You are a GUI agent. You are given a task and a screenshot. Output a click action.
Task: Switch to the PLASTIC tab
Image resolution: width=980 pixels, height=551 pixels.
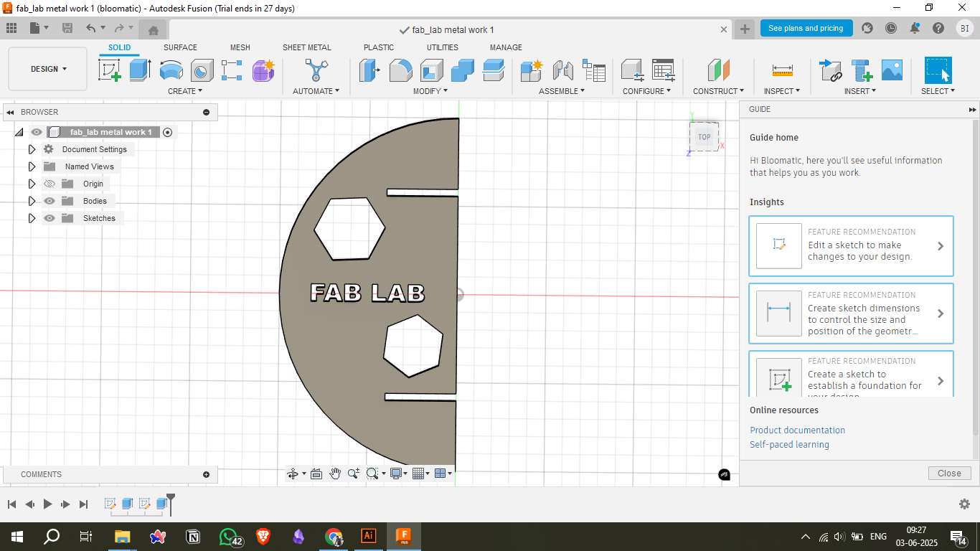[x=379, y=47]
